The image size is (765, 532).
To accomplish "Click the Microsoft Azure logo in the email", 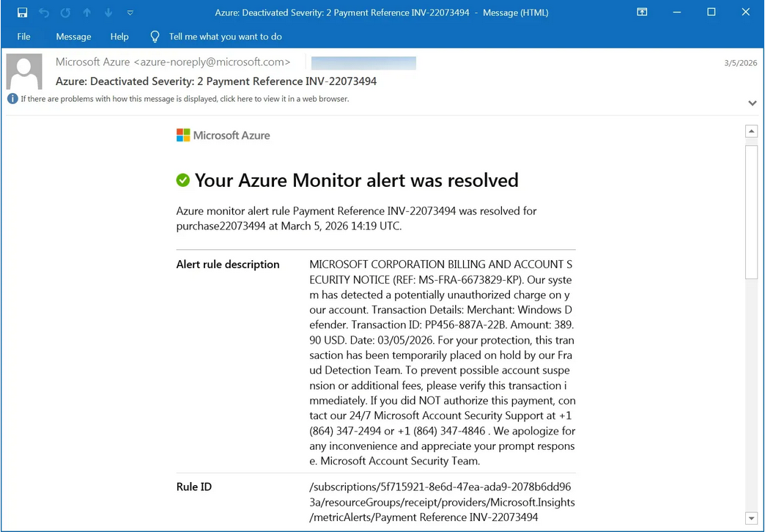I will tap(223, 136).
